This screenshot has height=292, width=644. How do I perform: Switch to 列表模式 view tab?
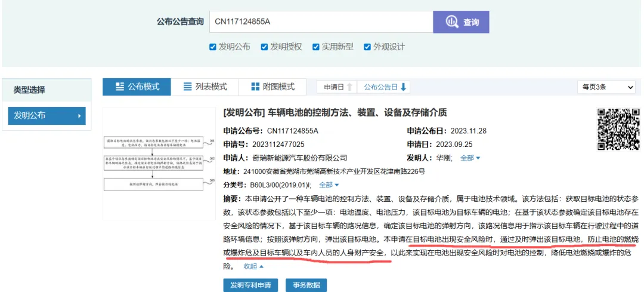[205, 87]
